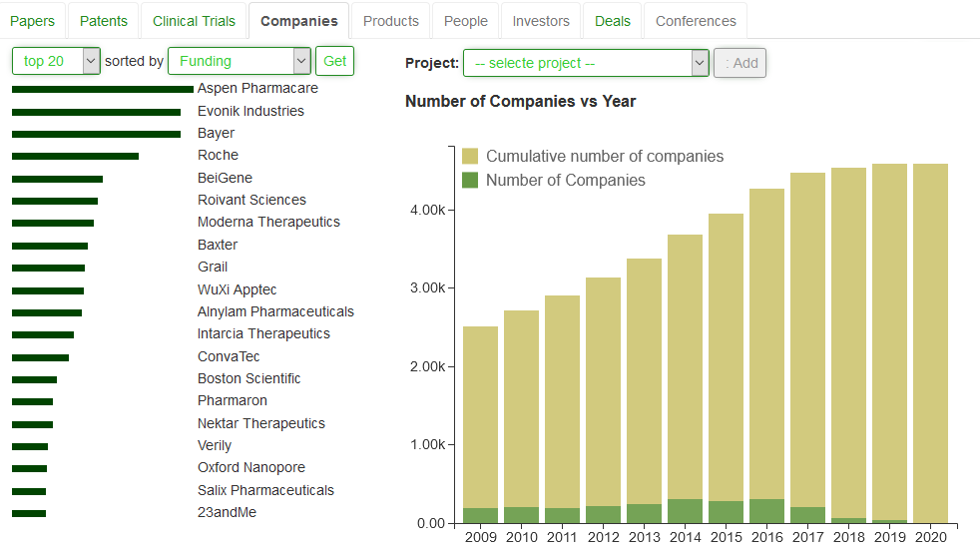Open the Deals tab
980x558 pixels.
[x=613, y=21]
